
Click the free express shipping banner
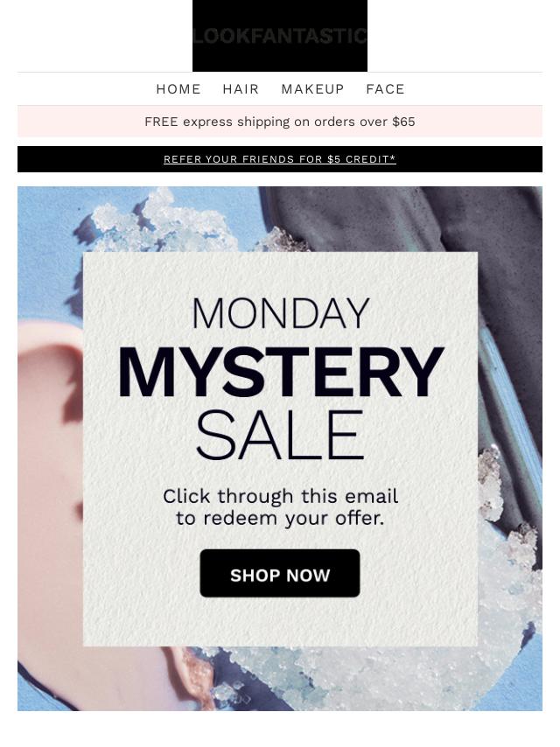click(280, 122)
